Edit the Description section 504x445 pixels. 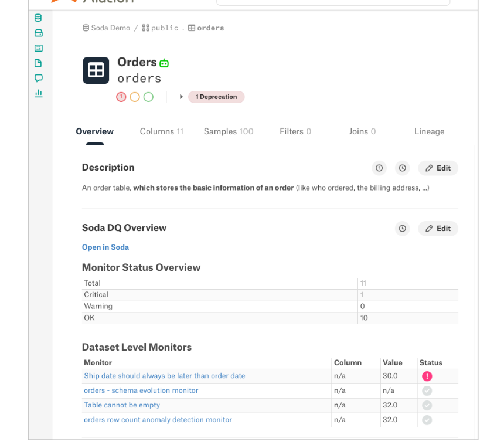tap(438, 168)
